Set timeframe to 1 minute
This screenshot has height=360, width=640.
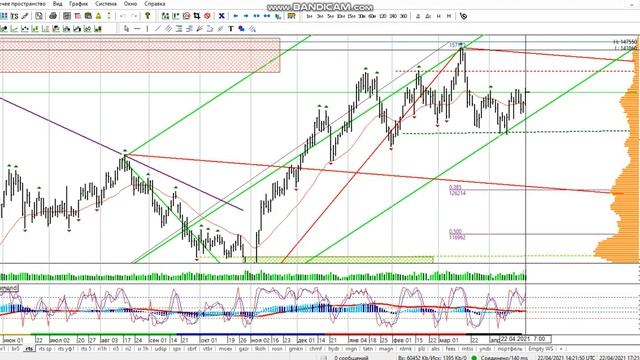point(309,16)
